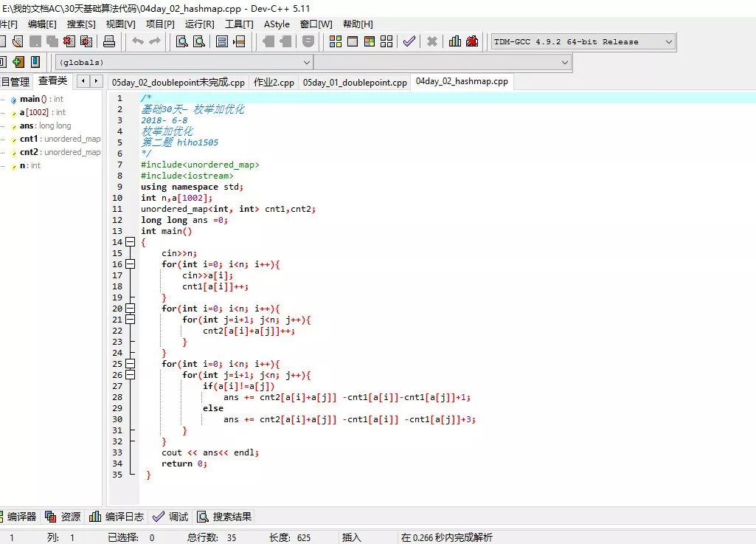Click the Find magnifier toolbar icon
756x544 pixels.
click(x=181, y=41)
